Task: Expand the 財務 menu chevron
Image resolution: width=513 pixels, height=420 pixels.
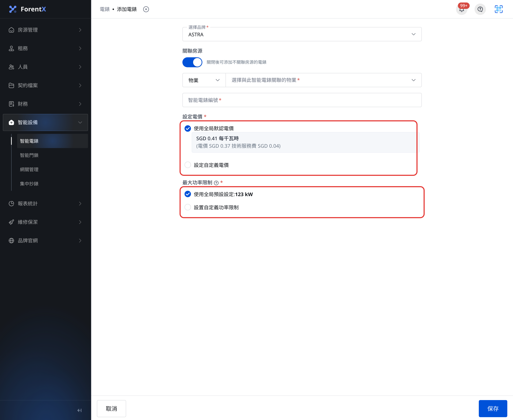Action: point(80,104)
